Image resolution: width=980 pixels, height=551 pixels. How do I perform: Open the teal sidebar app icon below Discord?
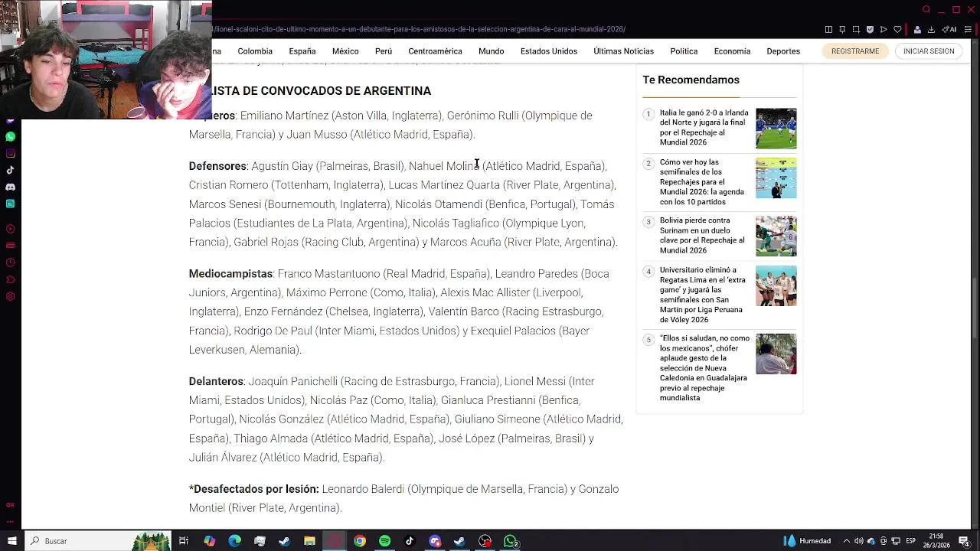coord(10,204)
